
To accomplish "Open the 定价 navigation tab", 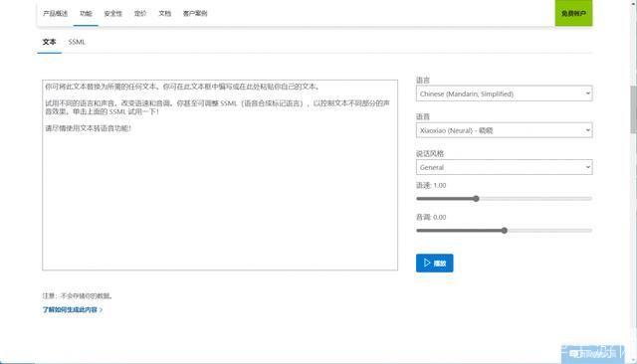I will coord(140,13).
